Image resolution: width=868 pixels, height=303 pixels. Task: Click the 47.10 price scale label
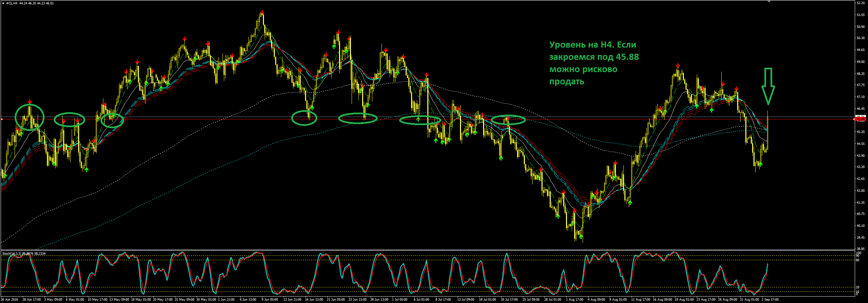click(x=860, y=97)
